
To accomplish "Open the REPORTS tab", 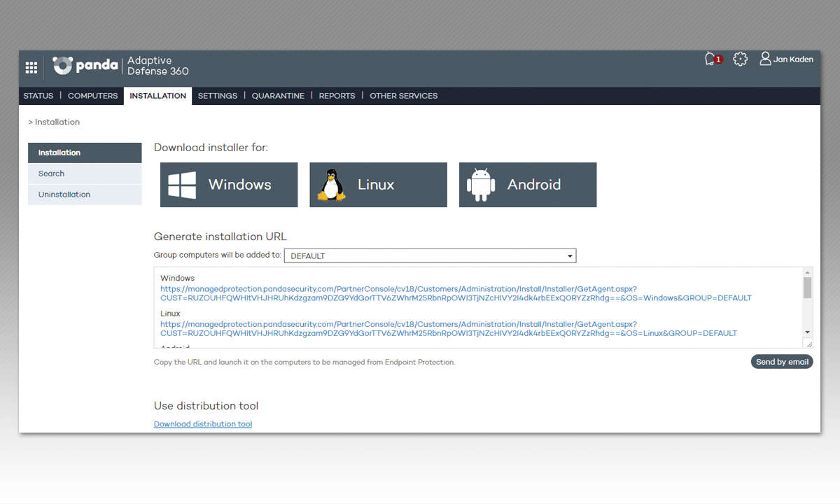I will 337,96.
